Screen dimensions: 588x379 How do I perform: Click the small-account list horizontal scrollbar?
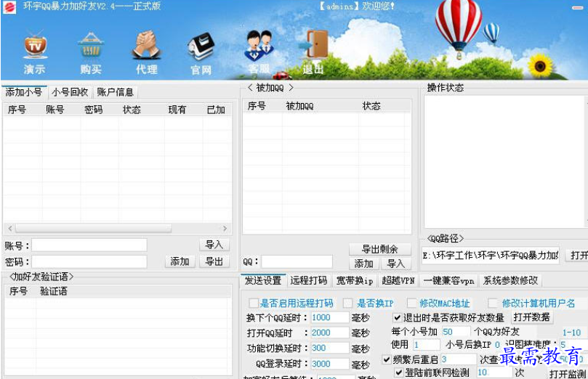[93, 228]
